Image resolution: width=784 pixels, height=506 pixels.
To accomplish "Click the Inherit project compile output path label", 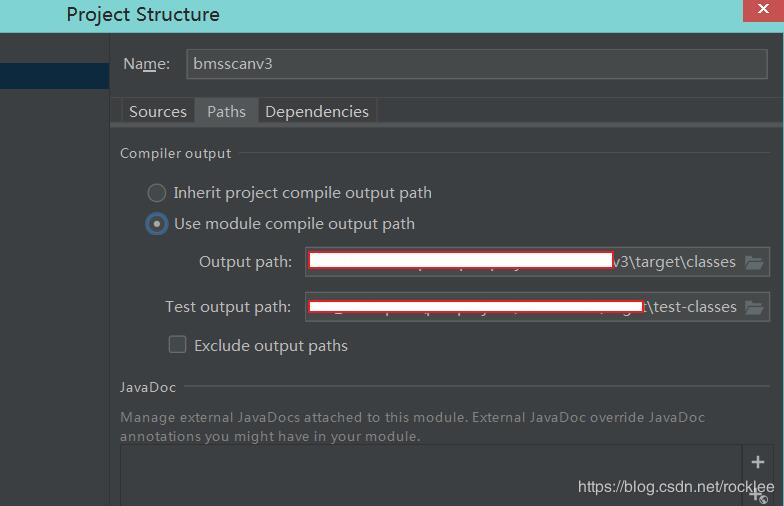I will click(x=302, y=193).
